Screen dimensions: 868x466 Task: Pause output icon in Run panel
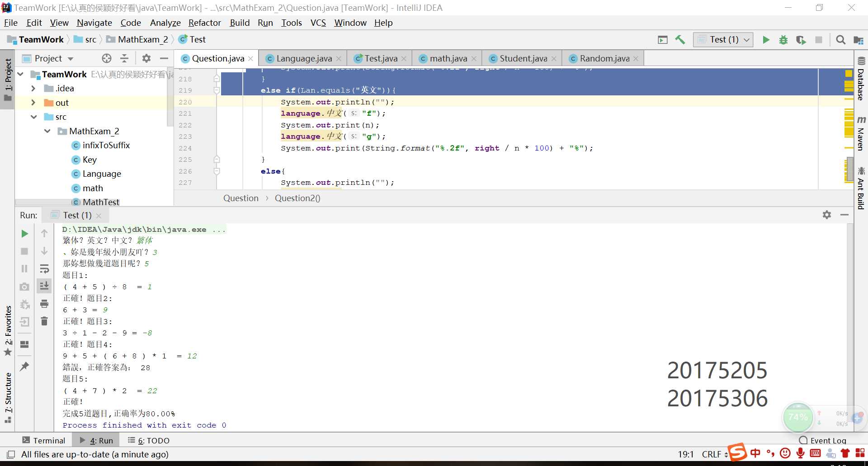pos(24,269)
